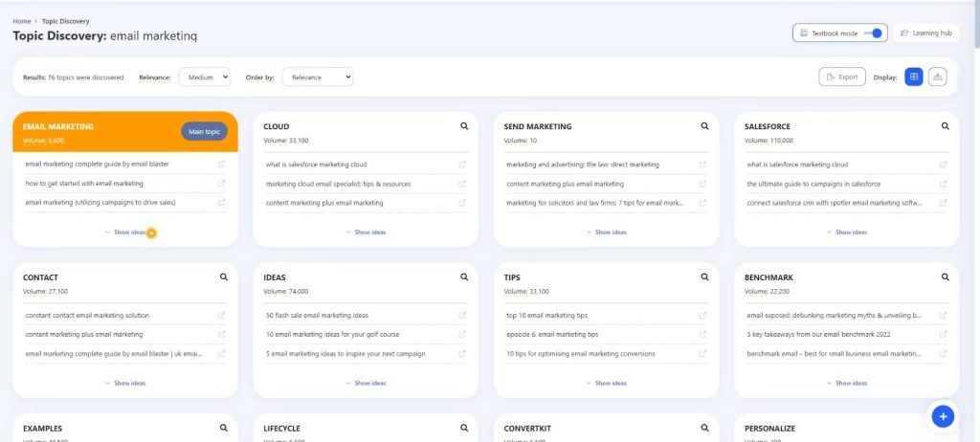Viewport: 980px width, 442px height.
Task: Open external link for 'the ultimate guide to campaigns in salesforce'
Action: [943, 184]
